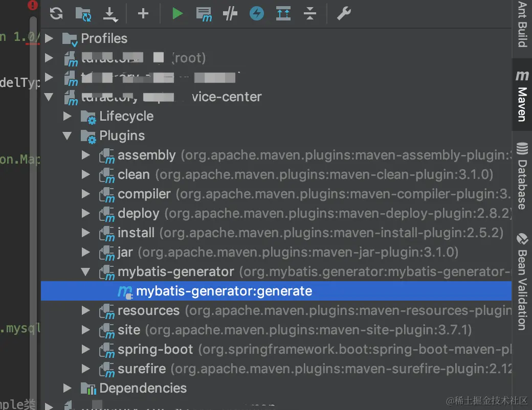Select the surefire plugin row

pyautogui.click(x=276, y=369)
